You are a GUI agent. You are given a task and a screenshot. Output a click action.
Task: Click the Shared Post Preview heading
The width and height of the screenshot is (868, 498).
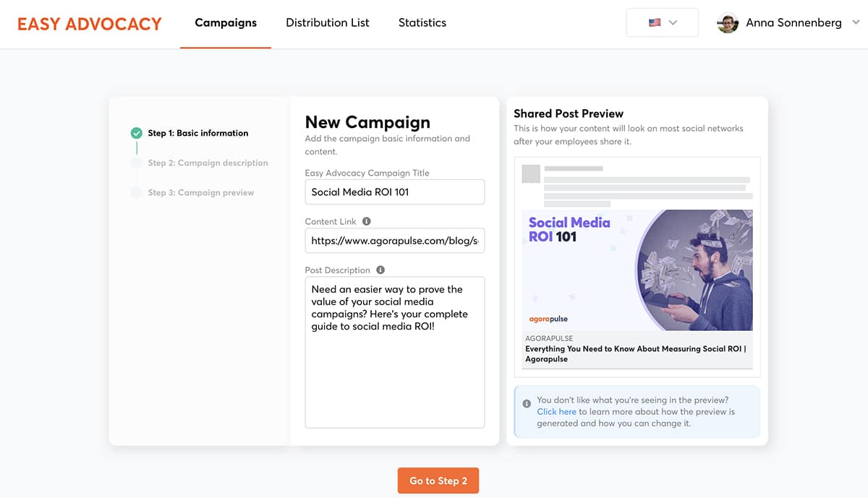(x=569, y=113)
